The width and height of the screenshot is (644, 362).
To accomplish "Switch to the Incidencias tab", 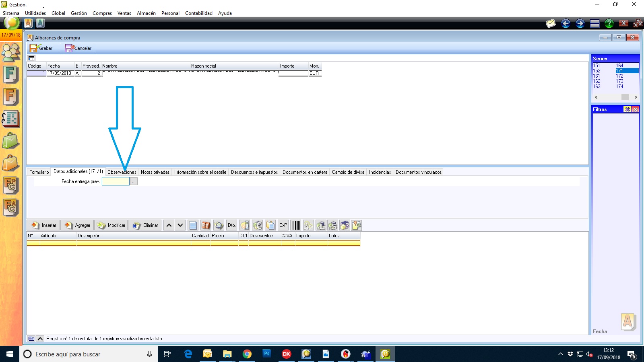I will pyautogui.click(x=380, y=172).
